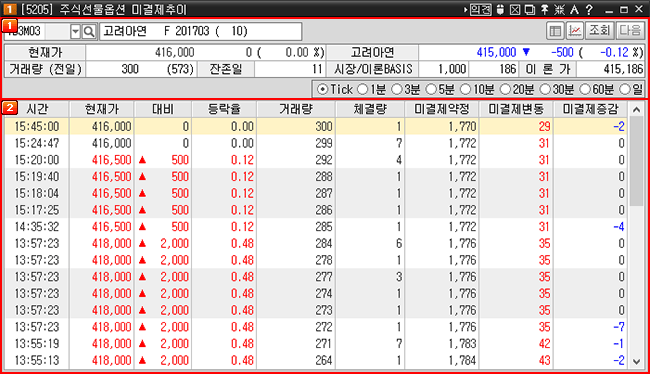This screenshot has height=374, width=650.
Task: Click the 시장/이론BASIS label
Action: coord(373,69)
